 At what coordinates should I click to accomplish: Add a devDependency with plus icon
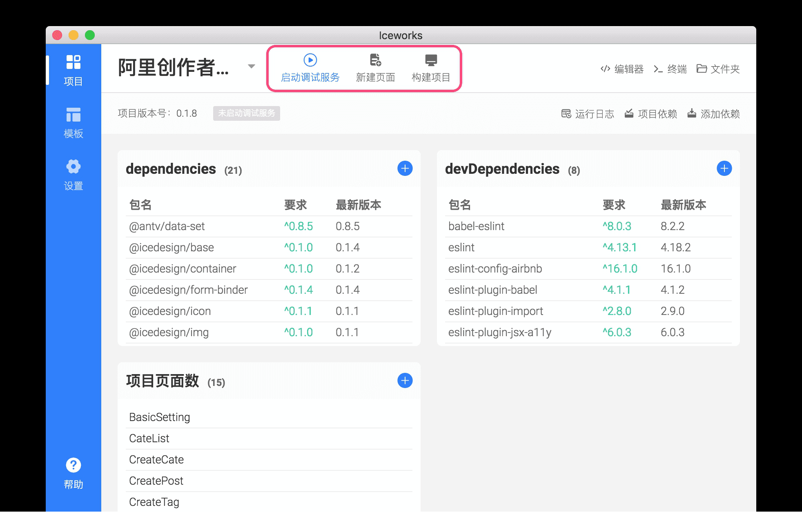tap(724, 168)
